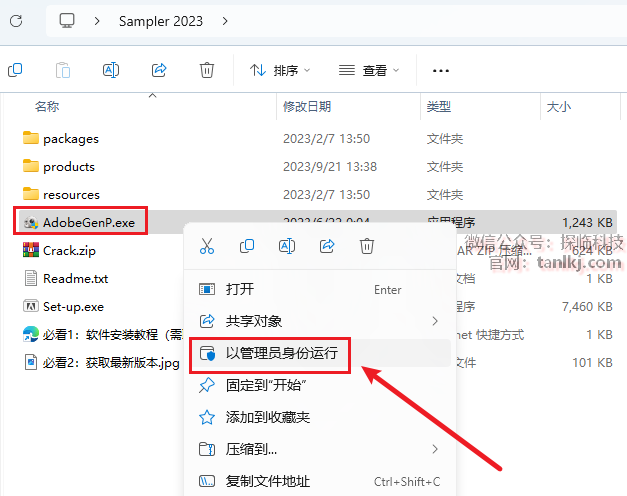627x496 pixels.
Task: Select the Readme.txt file
Action: (x=76, y=278)
